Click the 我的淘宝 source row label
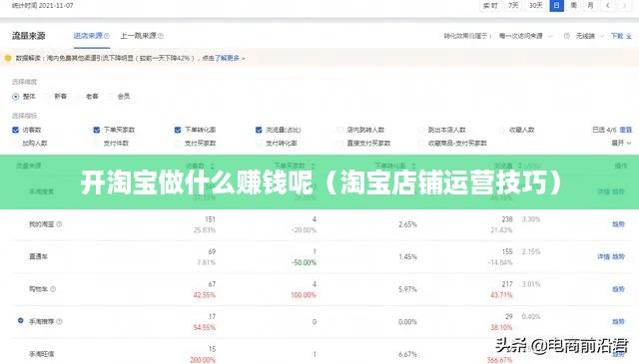 click(x=41, y=224)
